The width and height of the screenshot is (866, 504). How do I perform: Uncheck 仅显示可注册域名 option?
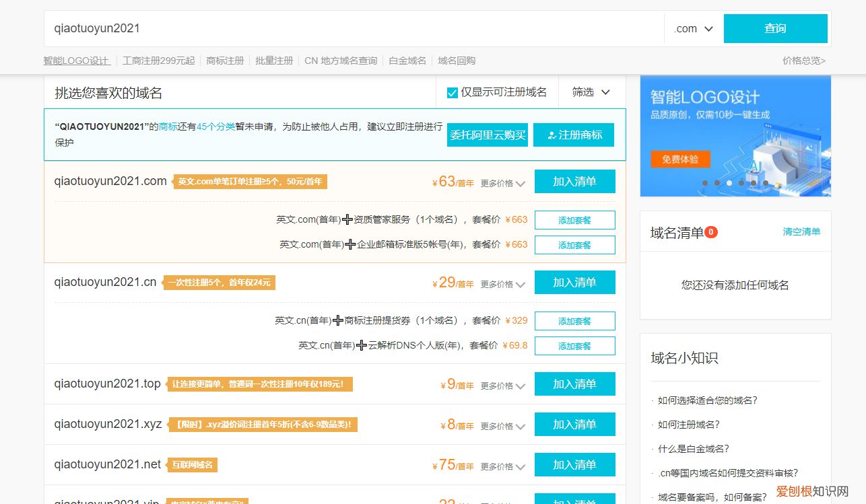click(x=452, y=92)
